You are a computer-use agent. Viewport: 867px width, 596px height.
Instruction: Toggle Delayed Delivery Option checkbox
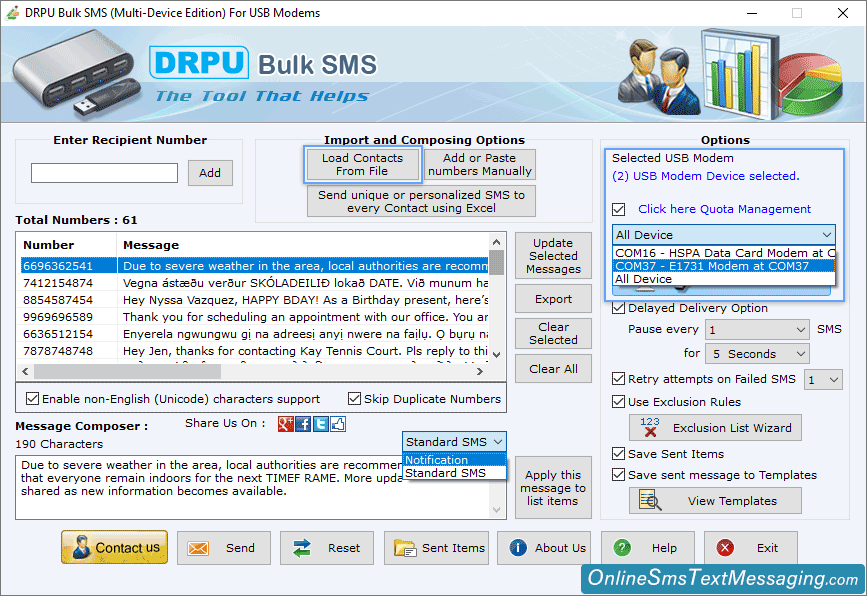tap(619, 308)
